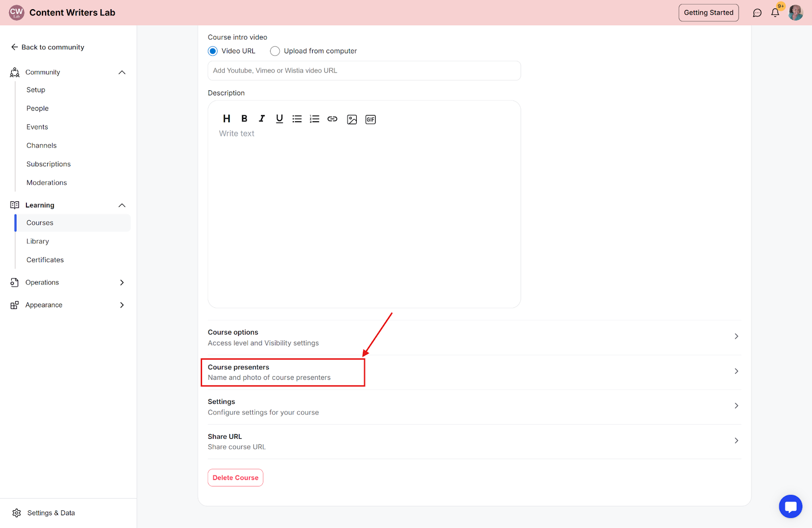Select Courses in Learning menu
This screenshot has height=528, width=812.
coord(73,223)
